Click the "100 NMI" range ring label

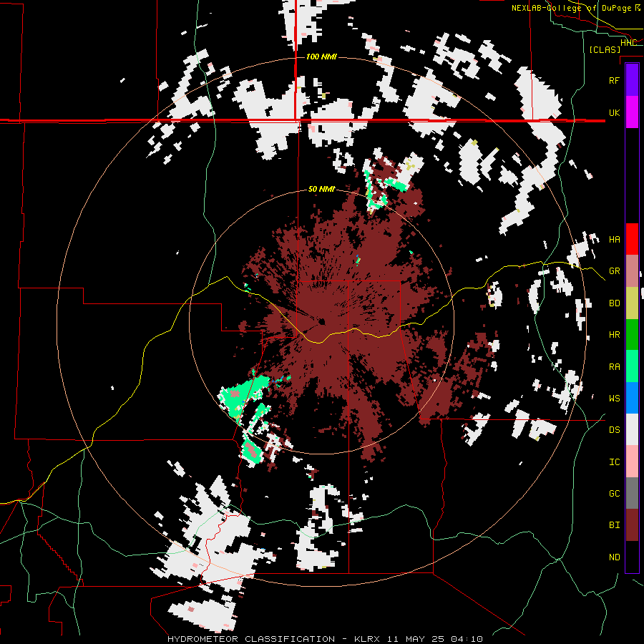[x=321, y=57]
